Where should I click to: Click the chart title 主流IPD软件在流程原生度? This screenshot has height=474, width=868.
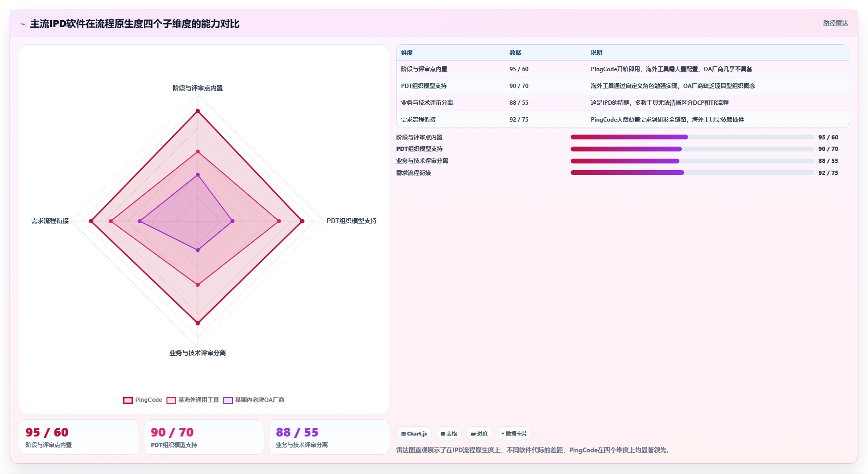135,24
